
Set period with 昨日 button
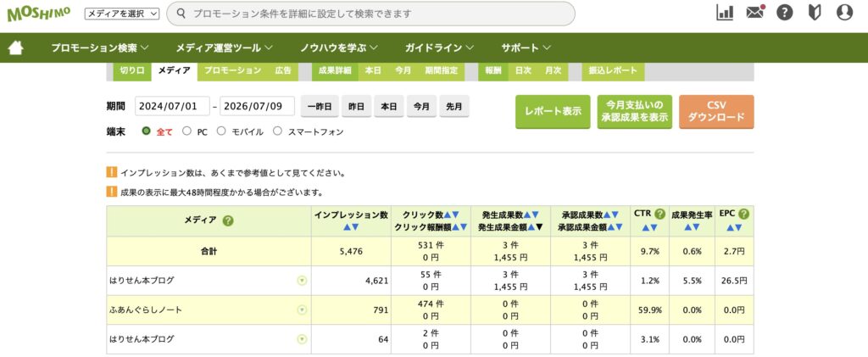(356, 107)
